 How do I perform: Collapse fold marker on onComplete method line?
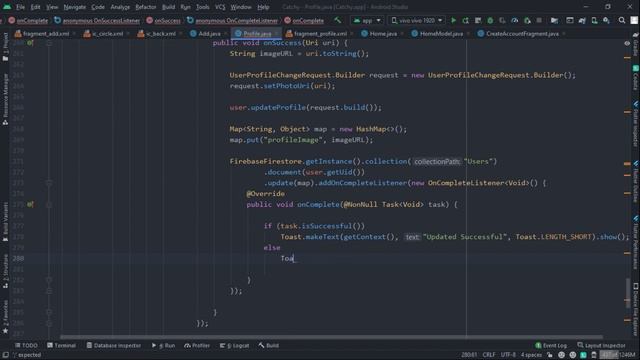pyautogui.click(x=49, y=204)
